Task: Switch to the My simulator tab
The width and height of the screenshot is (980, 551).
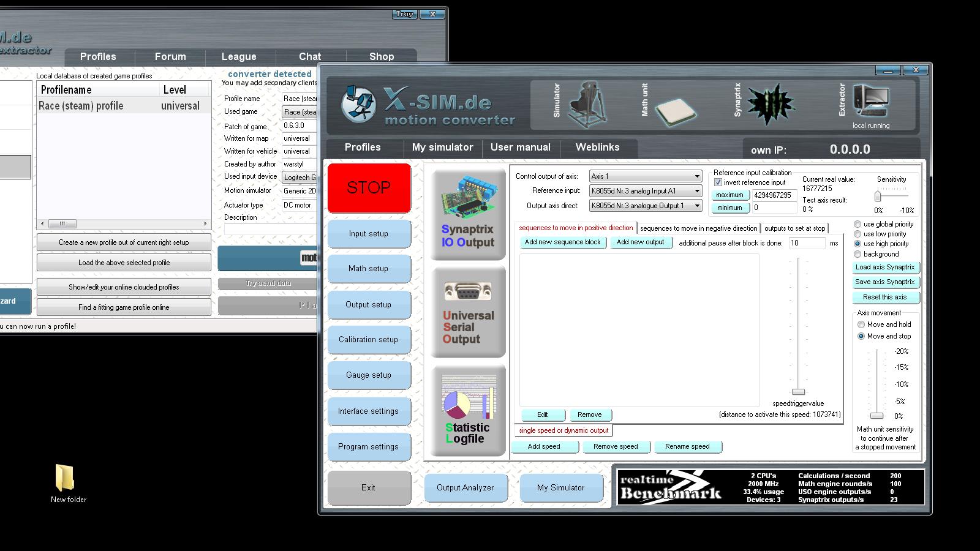Action: [x=442, y=148]
